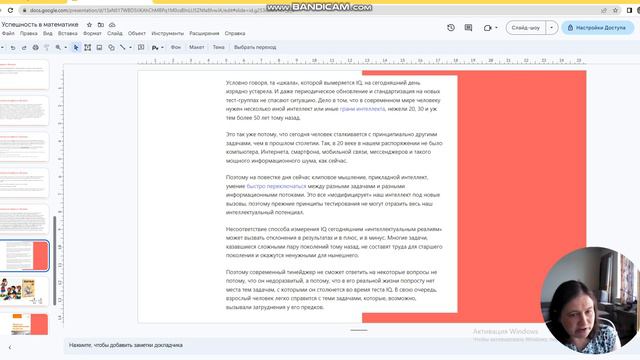Open the Объект menu

pyautogui.click(x=136, y=33)
